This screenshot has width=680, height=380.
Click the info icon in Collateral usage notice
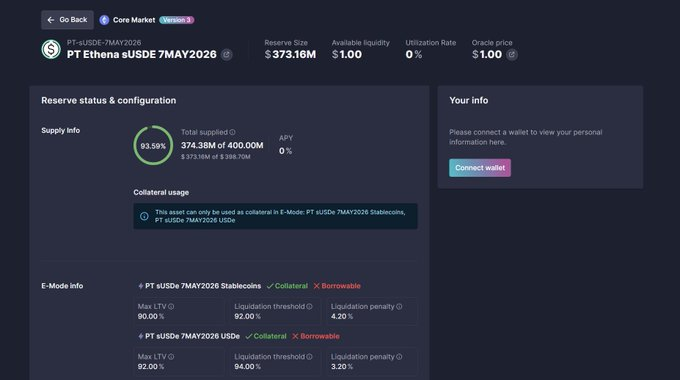pos(144,216)
